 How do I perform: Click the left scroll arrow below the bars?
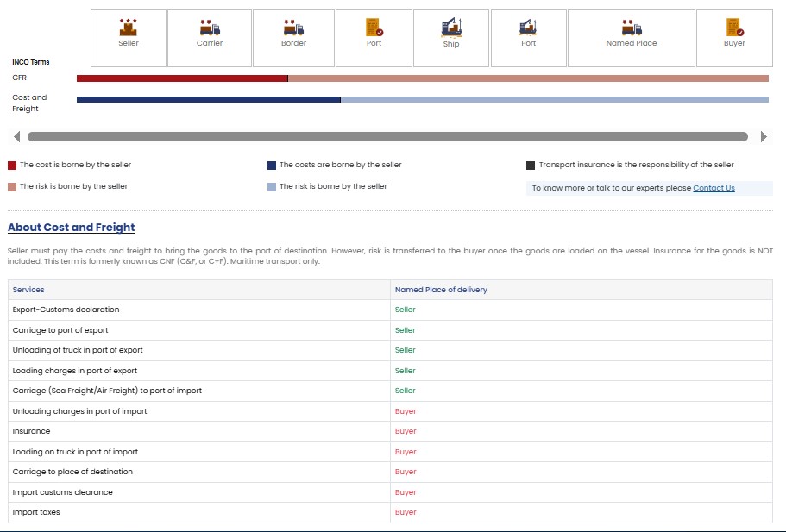[16, 136]
